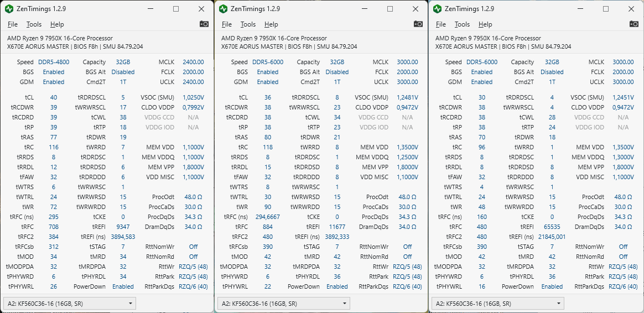
Task: Expand the KF560C36-16 dropdown in middle window
Action: pyautogui.click(x=283, y=304)
